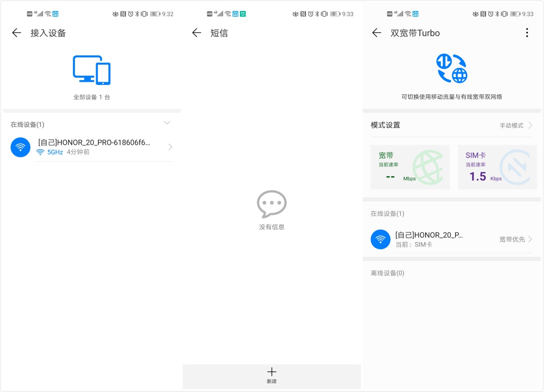Viewport: 544px width, 392px height.
Task: Select the 宽带 speed card
Action: [410, 167]
